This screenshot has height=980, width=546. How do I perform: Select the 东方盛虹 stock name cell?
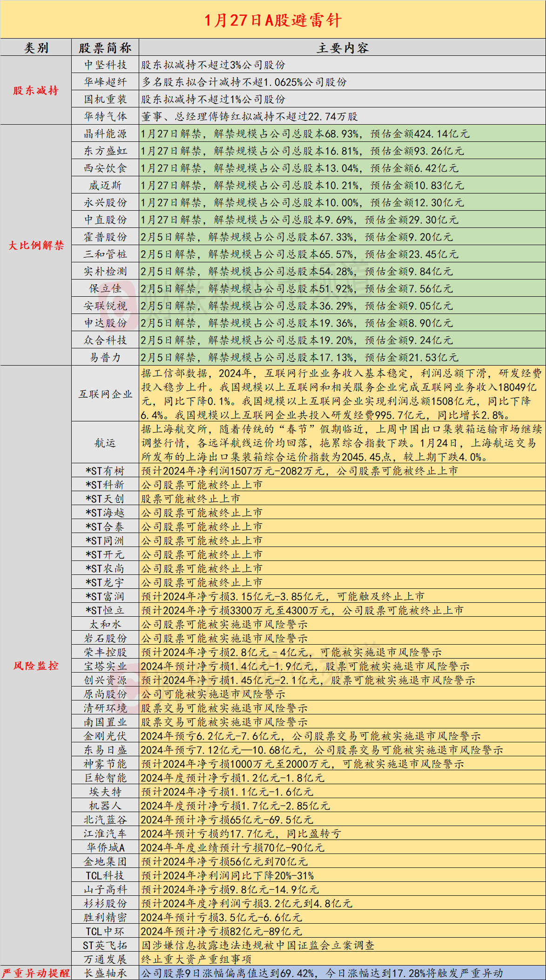(x=105, y=151)
